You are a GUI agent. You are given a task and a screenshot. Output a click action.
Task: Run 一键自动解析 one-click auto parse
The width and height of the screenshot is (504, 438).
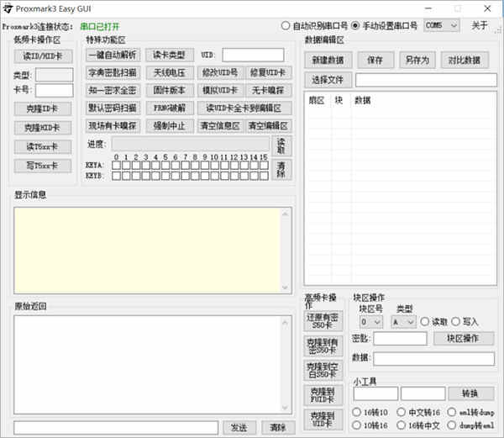coord(113,55)
